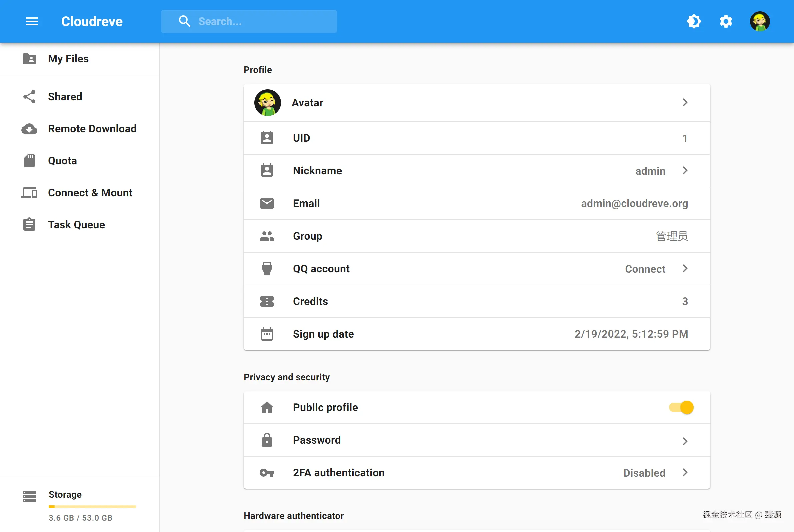Viewport: 794px width, 532px height.
Task: Click the 2FA Disabled status text
Action: (644, 473)
